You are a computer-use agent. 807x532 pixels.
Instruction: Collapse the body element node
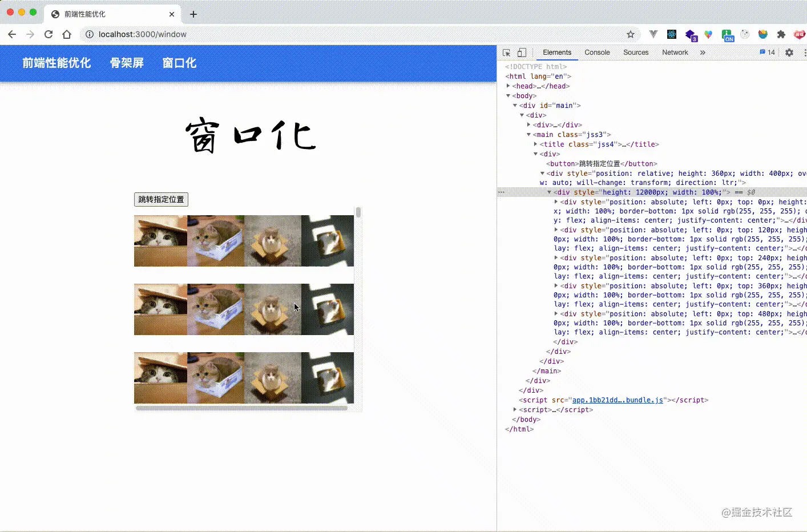point(508,96)
